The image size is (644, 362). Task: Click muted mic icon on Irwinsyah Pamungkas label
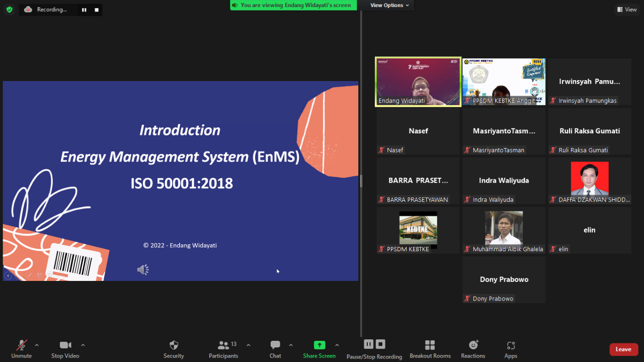pyautogui.click(x=553, y=101)
